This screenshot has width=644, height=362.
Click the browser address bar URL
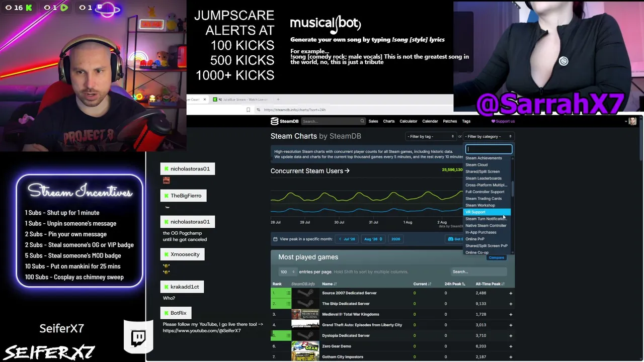(x=295, y=110)
